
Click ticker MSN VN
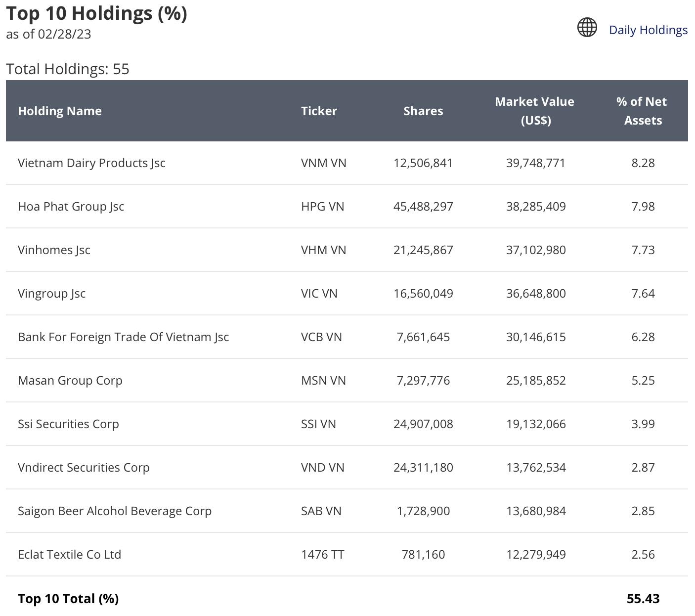[x=323, y=380]
